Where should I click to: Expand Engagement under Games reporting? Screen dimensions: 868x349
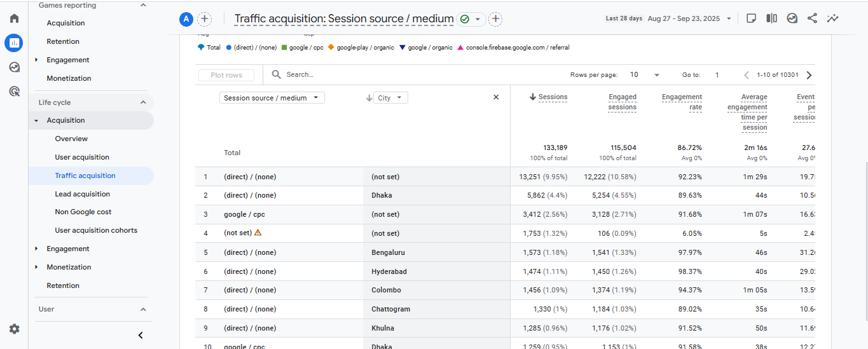tap(36, 60)
